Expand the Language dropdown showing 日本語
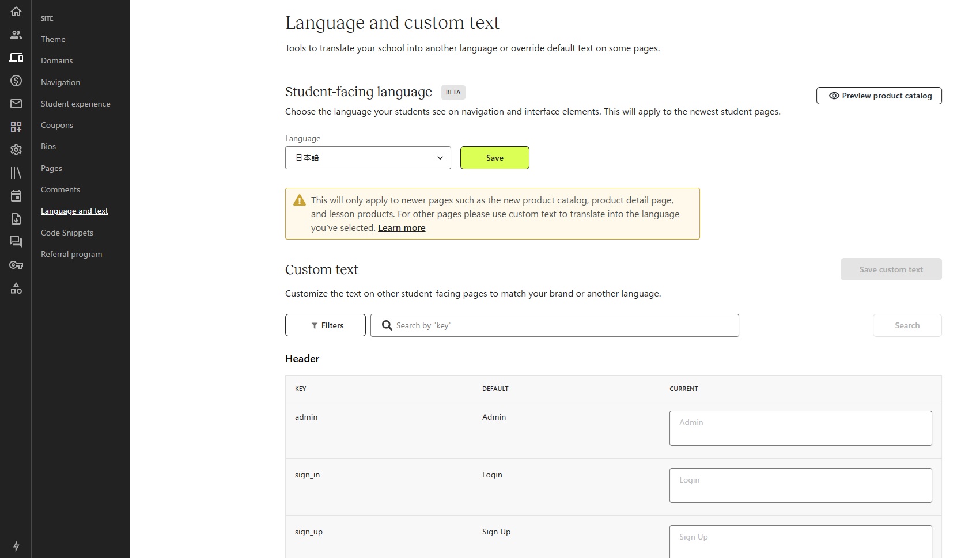This screenshot has width=980, height=558. [x=368, y=158]
